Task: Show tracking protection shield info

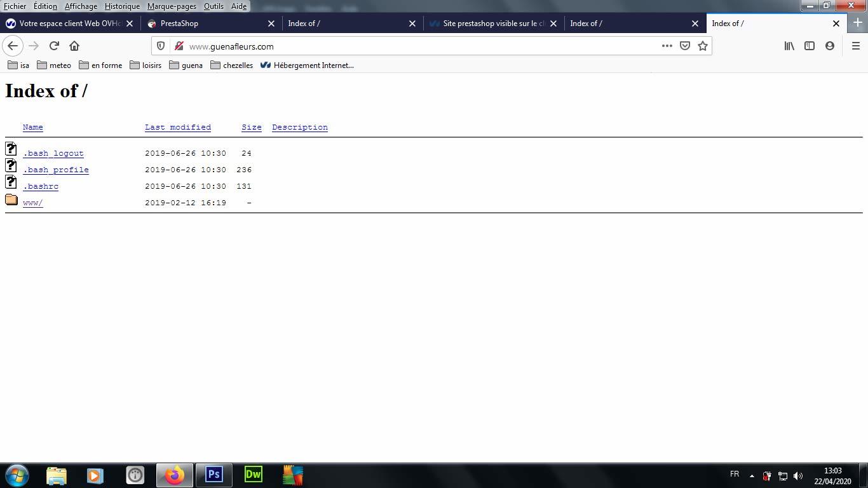Action: pos(161,46)
